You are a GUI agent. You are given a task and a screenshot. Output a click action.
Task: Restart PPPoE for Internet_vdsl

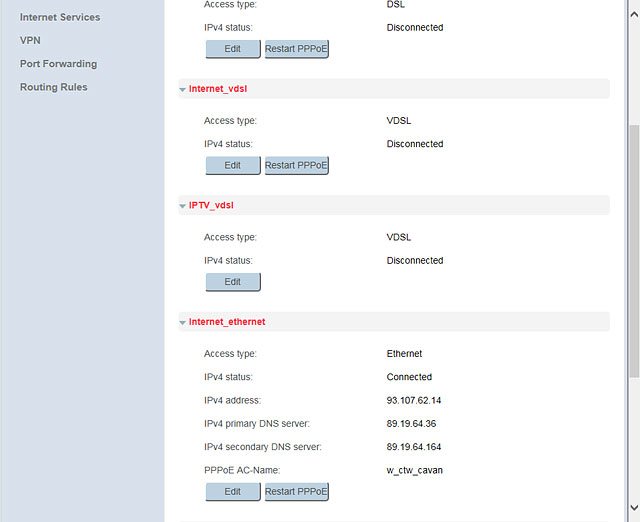pos(296,165)
